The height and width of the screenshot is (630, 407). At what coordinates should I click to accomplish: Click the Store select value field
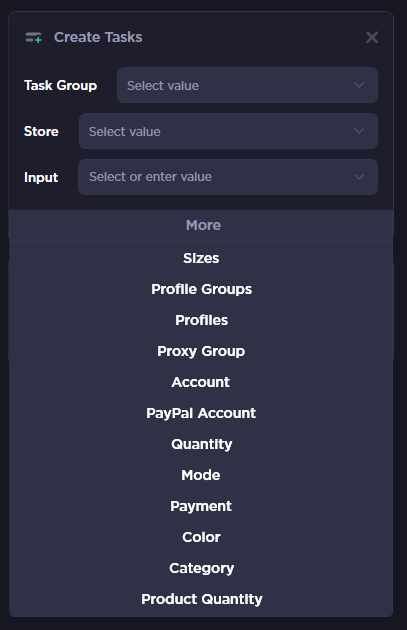[228, 131]
